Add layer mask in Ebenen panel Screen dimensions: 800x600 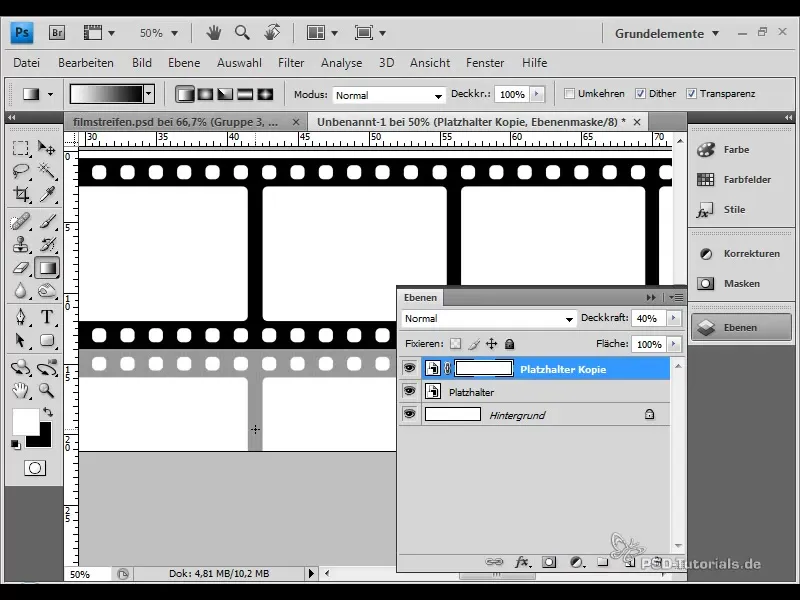[x=549, y=562]
